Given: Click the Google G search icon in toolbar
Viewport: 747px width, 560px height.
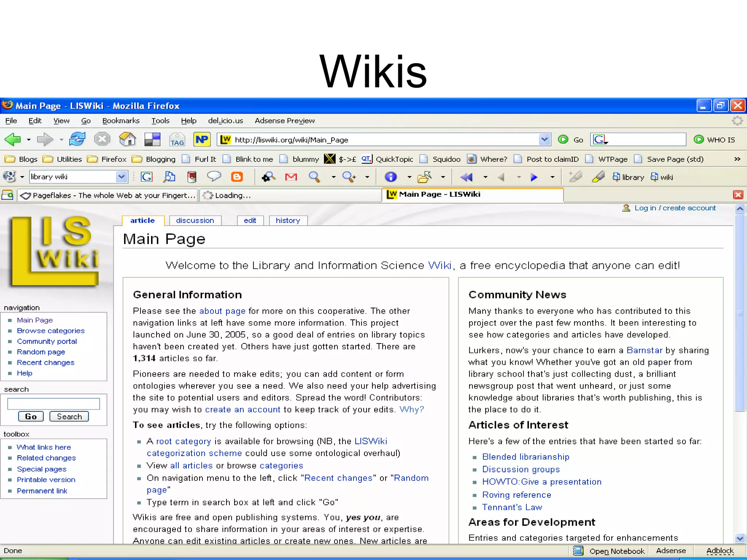Looking at the screenshot, I should click(x=147, y=177).
